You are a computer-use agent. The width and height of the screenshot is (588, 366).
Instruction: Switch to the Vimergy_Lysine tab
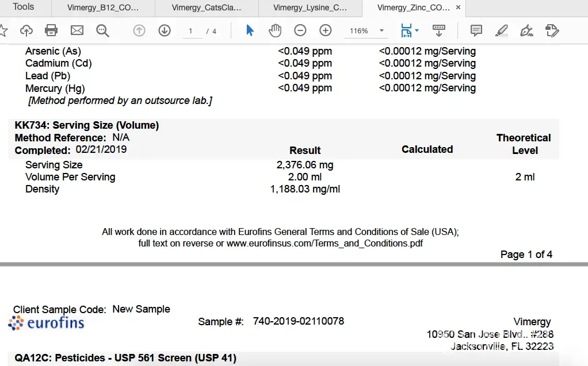tap(310, 8)
